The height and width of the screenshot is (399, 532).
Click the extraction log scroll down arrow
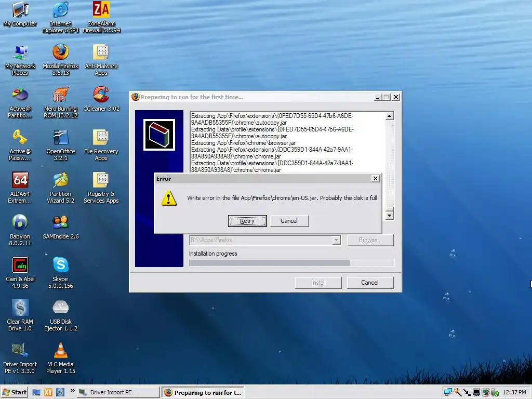coord(390,216)
